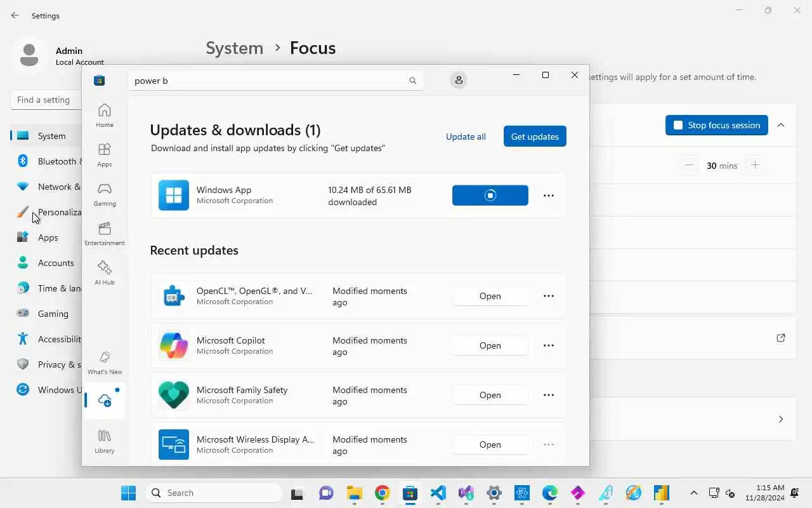This screenshot has width=812, height=508.
Task: Open more options for Microsoft Family Safety
Action: coord(549,395)
